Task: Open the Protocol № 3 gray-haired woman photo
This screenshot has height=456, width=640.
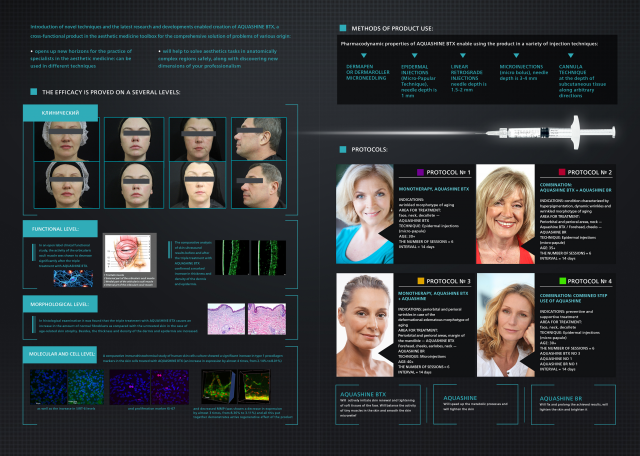Action: (x=365, y=325)
